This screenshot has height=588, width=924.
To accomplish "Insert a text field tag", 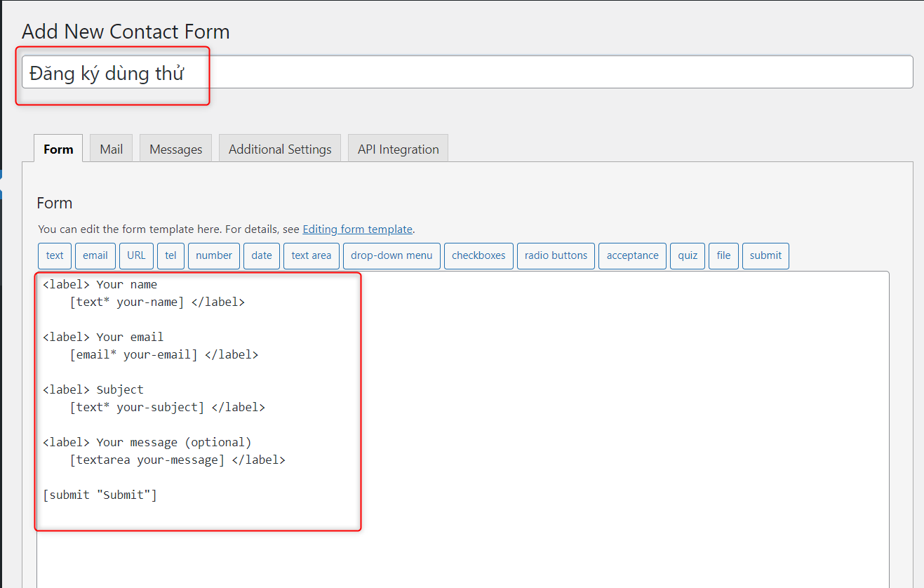I will 54,255.
